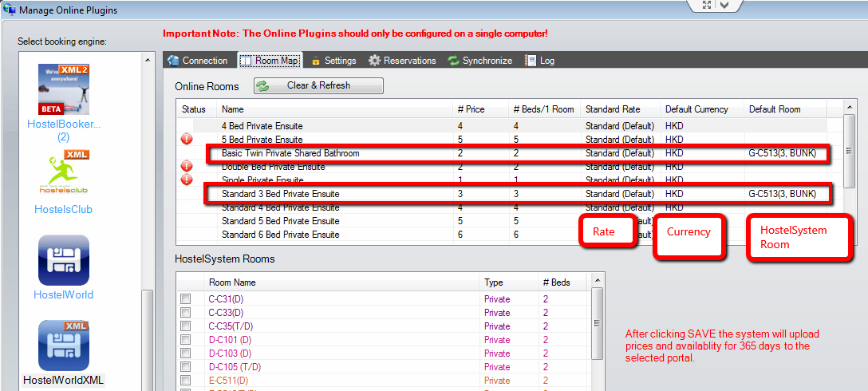Image resolution: width=868 pixels, height=391 pixels.
Task: Click the HostelBooker... (2) link label
Action: [64, 131]
